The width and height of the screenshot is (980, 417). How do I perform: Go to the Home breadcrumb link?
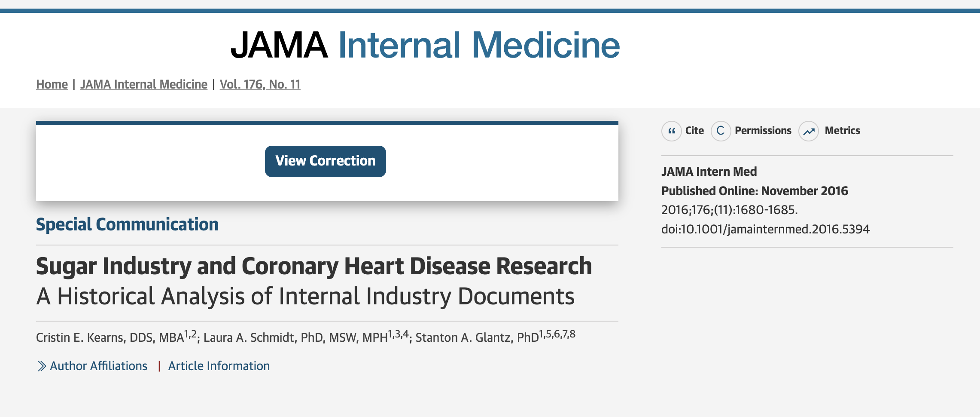52,84
